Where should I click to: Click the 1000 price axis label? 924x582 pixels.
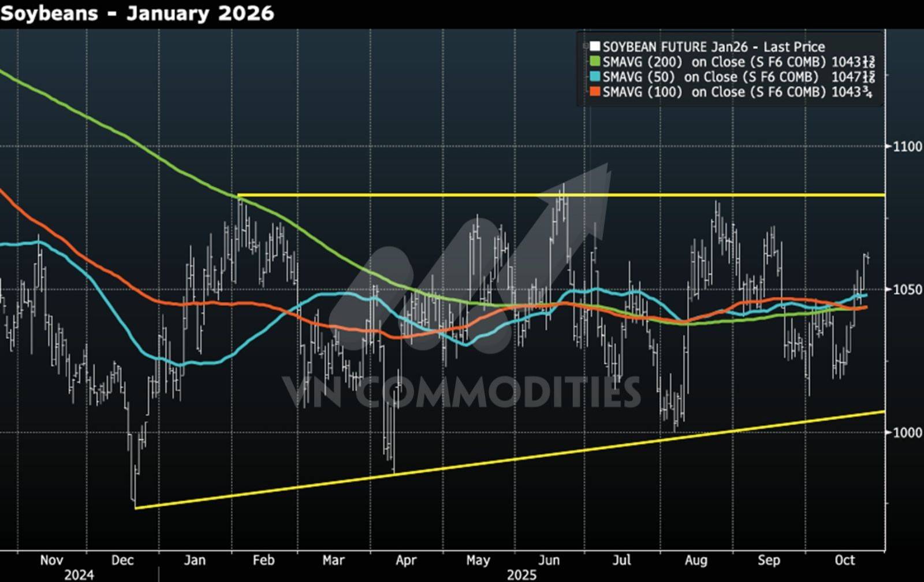click(x=907, y=432)
